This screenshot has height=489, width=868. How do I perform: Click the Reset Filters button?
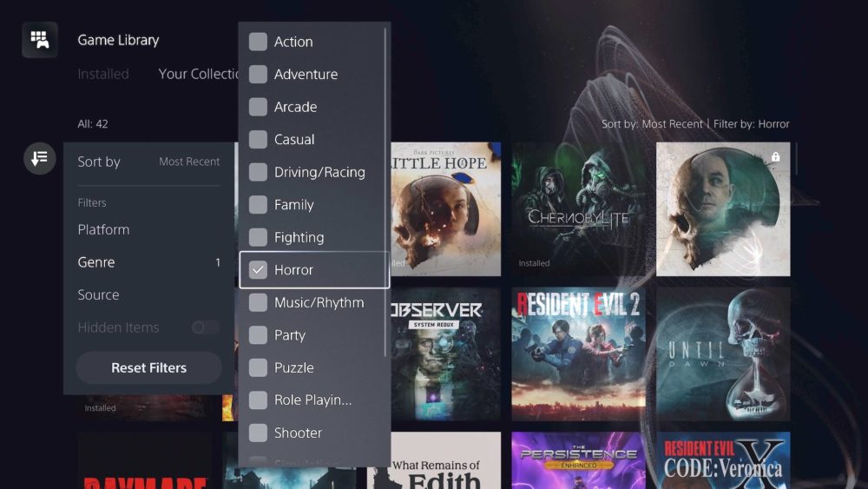pyautogui.click(x=148, y=367)
